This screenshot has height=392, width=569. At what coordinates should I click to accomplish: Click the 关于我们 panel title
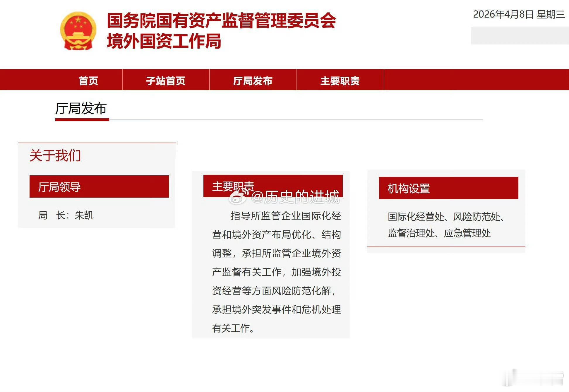coord(55,155)
